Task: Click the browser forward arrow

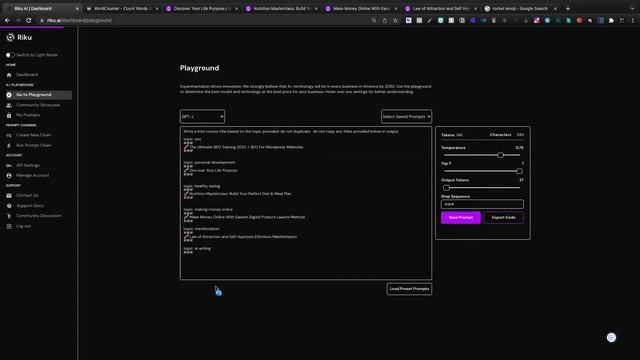Action: pos(18,20)
